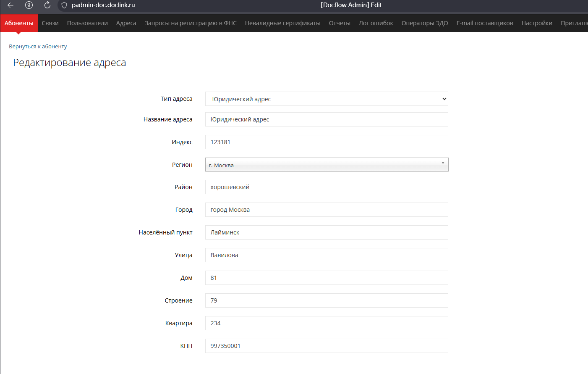Click the Вернуться к абоненту link
Viewport: 588px width, 374px height.
click(38, 47)
